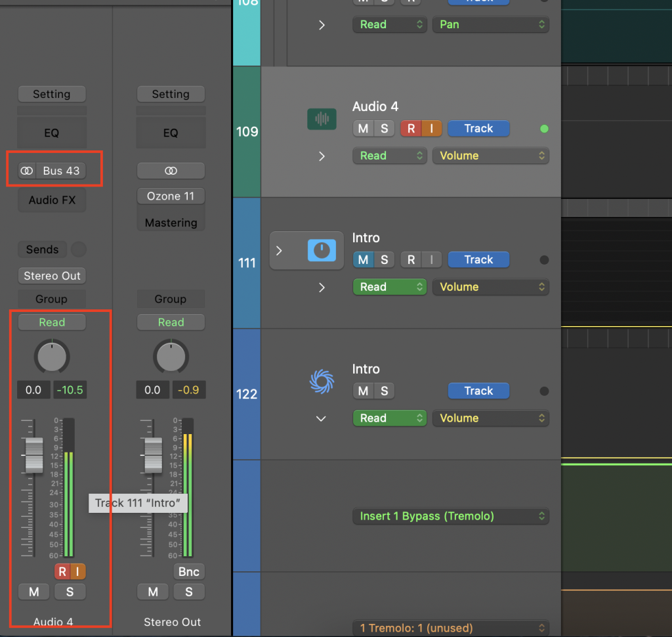
Task: Open Volume parameter menu on track 111
Action: pos(491,287)
